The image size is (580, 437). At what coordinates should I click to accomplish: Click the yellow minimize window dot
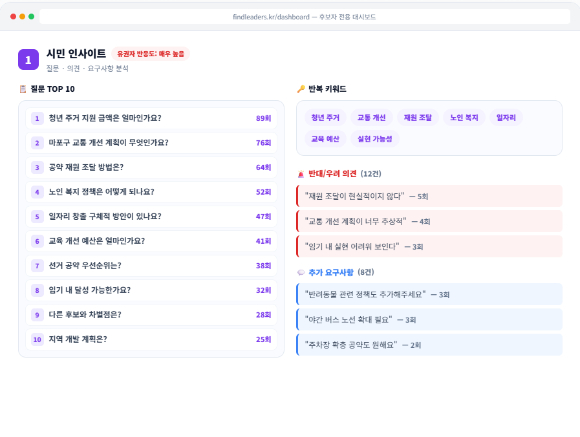point(22,17)
